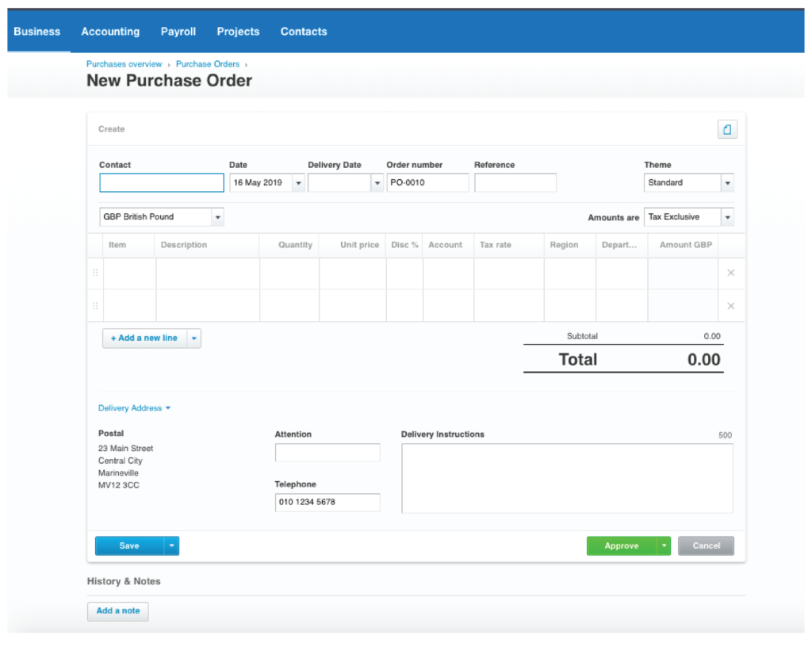The height and width of the screenshot is (650, 812).
Task: Click the Date field showing 16 May 2019
Action: click(261, 182)
